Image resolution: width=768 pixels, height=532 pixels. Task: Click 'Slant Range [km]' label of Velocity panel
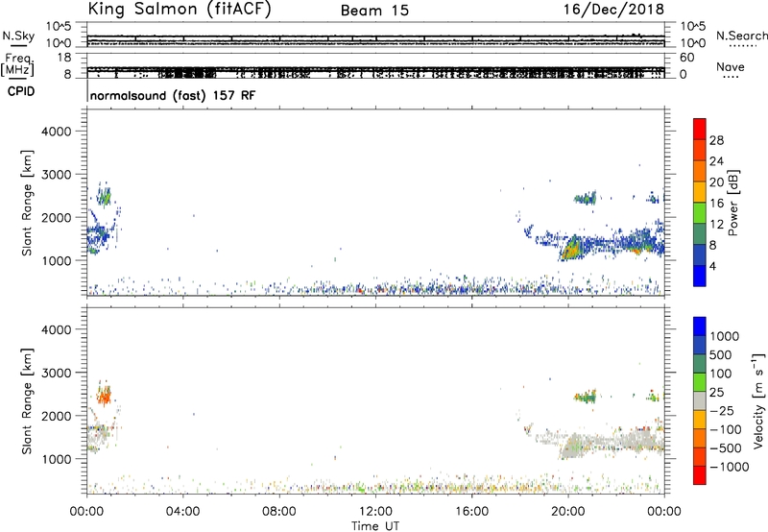[27, 400]
